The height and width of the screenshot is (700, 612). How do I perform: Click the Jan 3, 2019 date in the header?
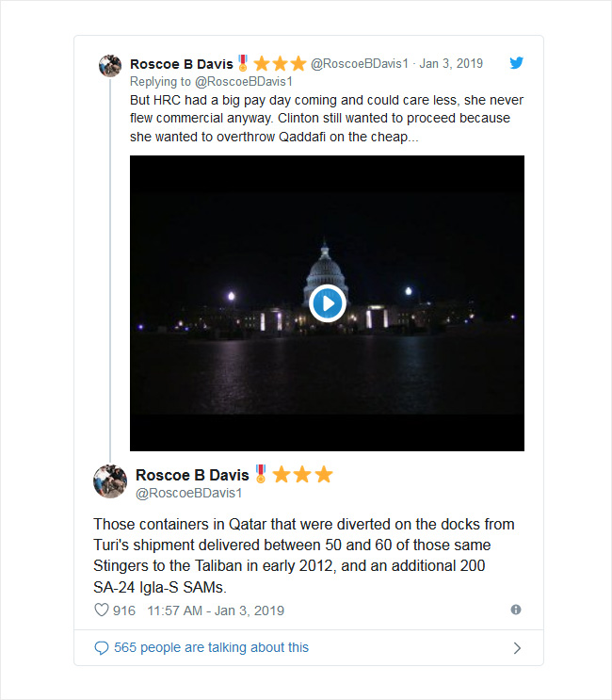click(451, 63)
